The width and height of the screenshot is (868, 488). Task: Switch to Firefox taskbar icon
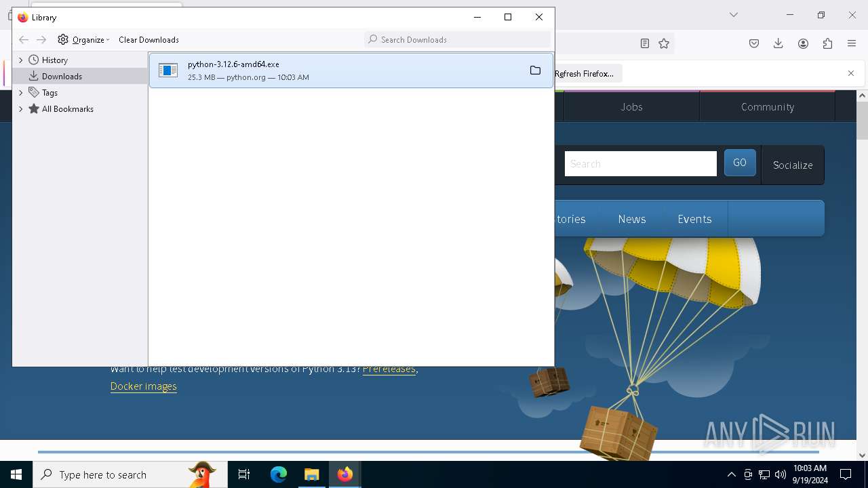coord(344,474)
